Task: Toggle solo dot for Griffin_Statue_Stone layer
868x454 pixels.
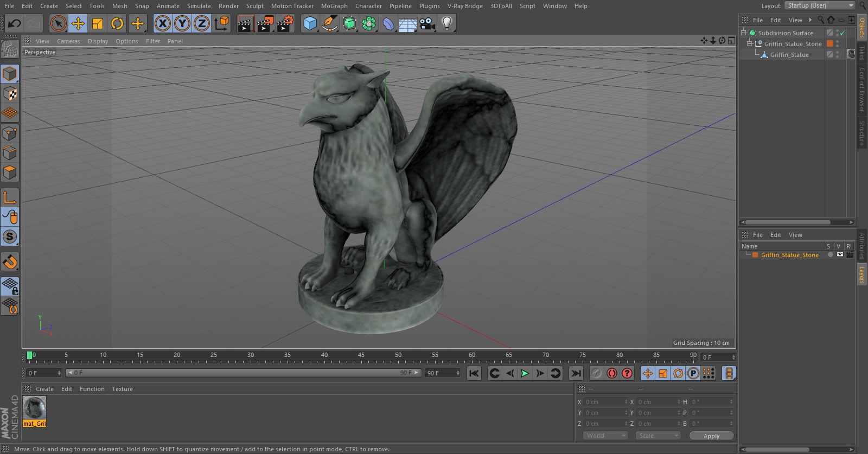Action: (x=831, y=254)
